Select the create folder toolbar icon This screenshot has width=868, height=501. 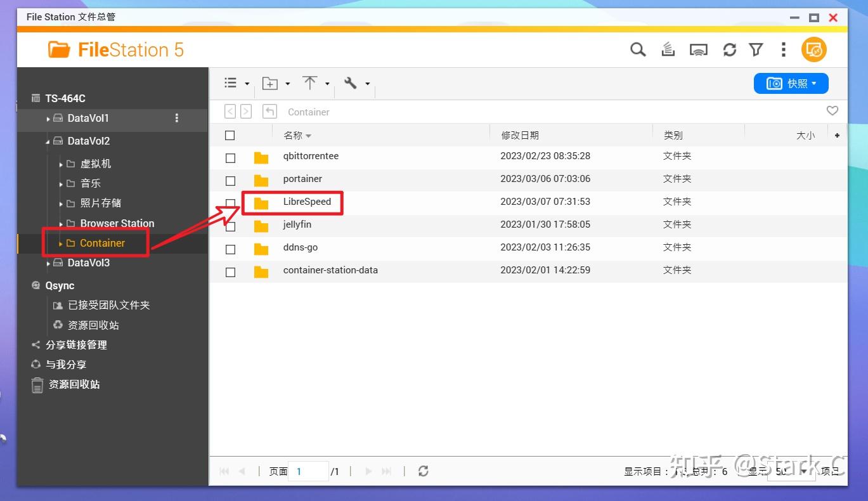click(x=269, y=82)
